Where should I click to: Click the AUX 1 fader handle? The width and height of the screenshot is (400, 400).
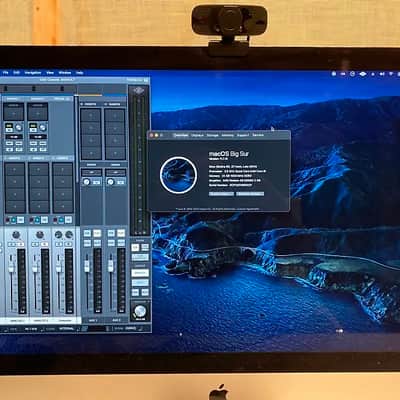coord(87,266)
